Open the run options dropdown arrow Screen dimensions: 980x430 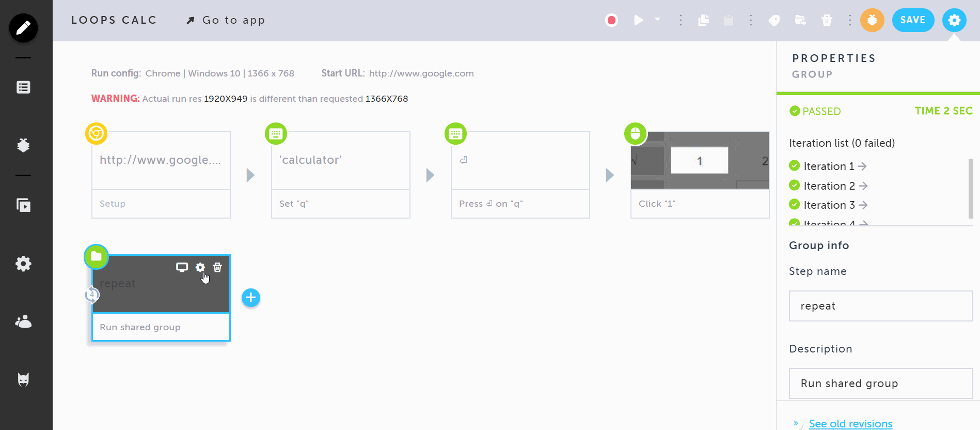tap(657, 19)
